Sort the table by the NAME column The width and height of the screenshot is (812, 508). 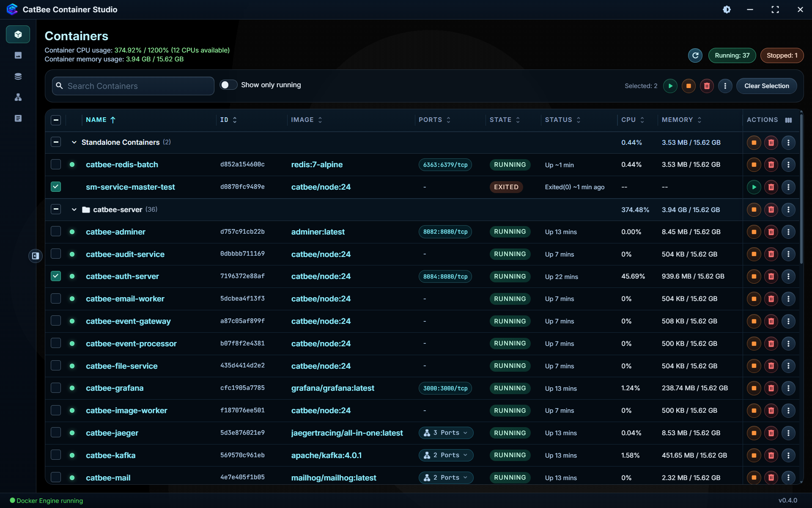[101, 120]
